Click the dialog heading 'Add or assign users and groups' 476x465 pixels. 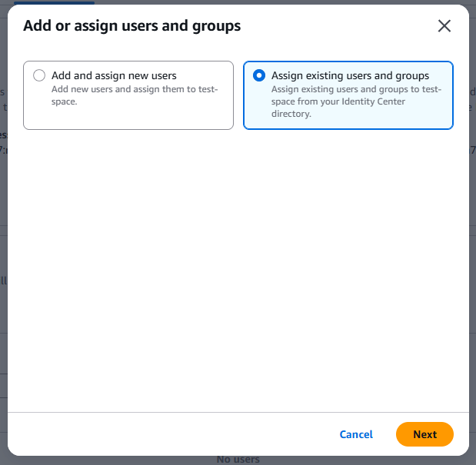(131, 26)
